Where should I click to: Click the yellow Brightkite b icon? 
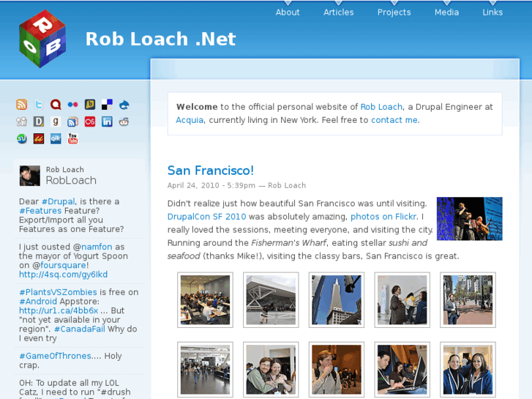coord(90,105)
